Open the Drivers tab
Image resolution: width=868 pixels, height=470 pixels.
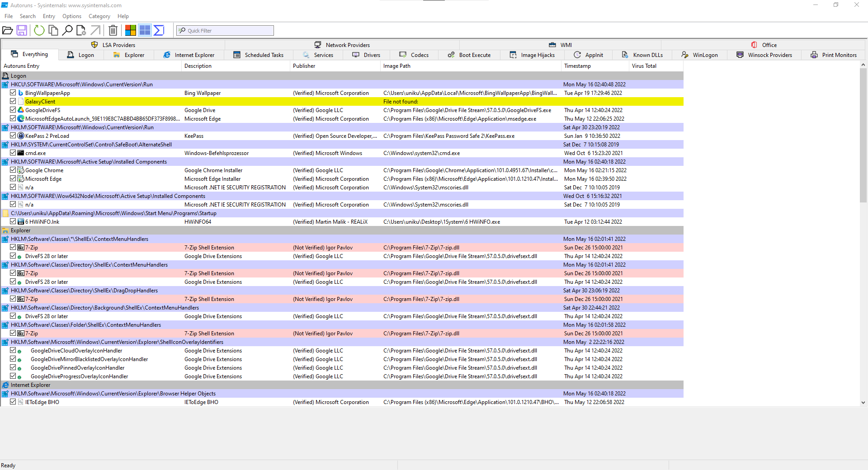[366, 55]
